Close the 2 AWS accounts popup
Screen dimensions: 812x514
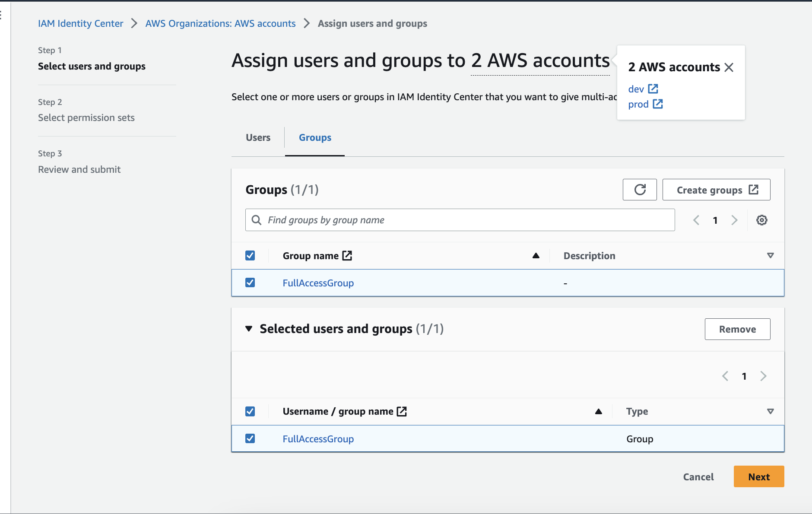point(729,67)
